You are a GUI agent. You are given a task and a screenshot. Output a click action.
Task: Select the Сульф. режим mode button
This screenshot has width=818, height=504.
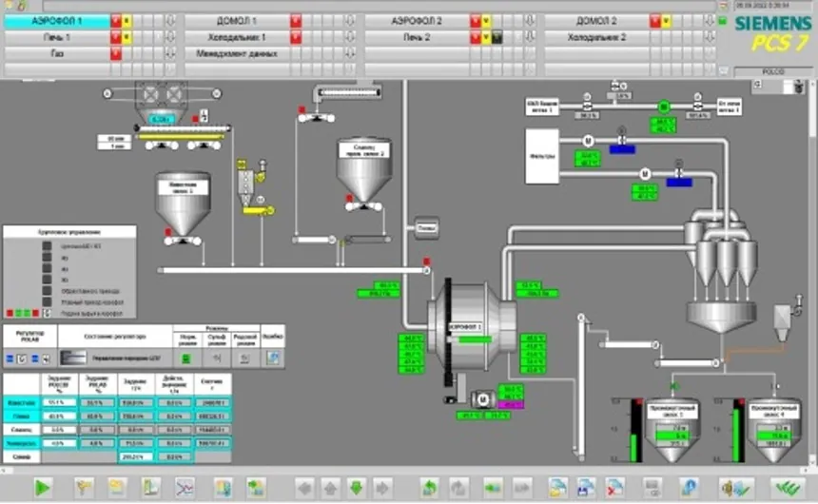(216, 358)
